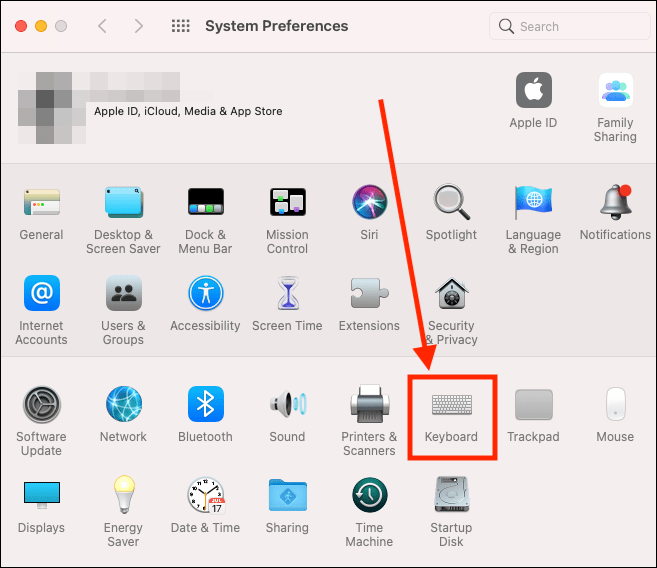Go back using the left chevron

point(102,26)
